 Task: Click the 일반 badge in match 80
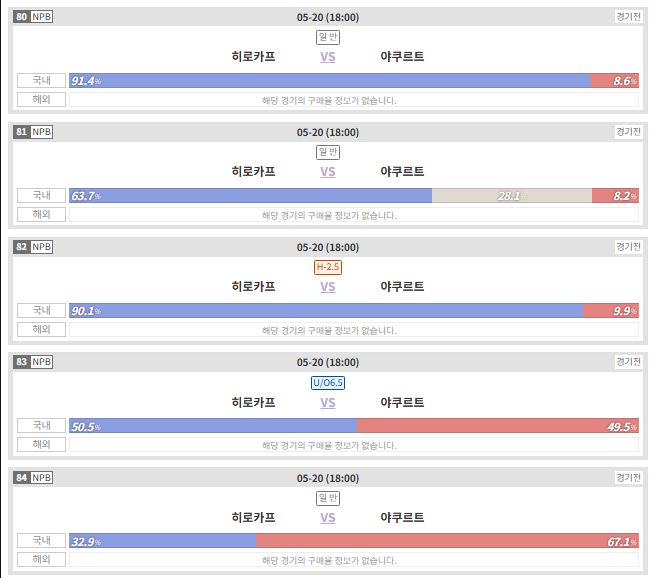pos(328,37)
